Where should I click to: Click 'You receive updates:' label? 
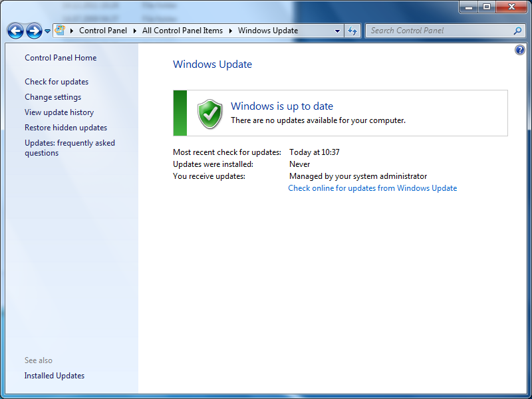pyautogui.click(x=209, y=176)
